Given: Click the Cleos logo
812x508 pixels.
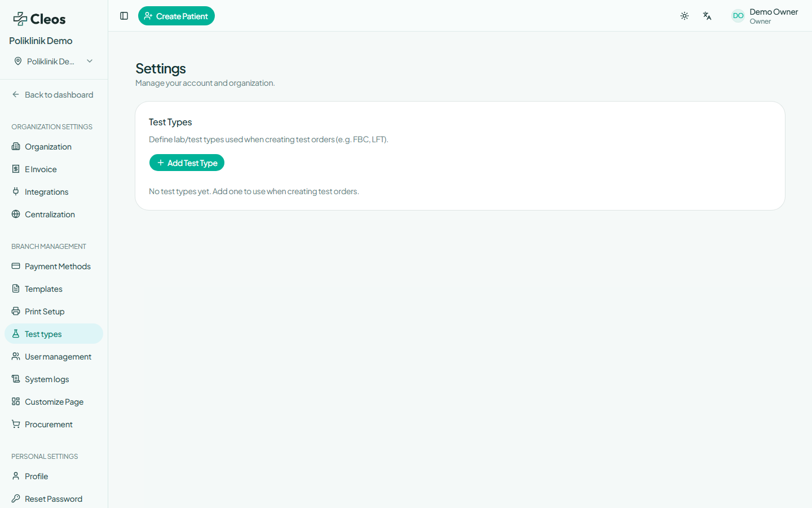Looking at the screenshot, I should pos(39,19).
